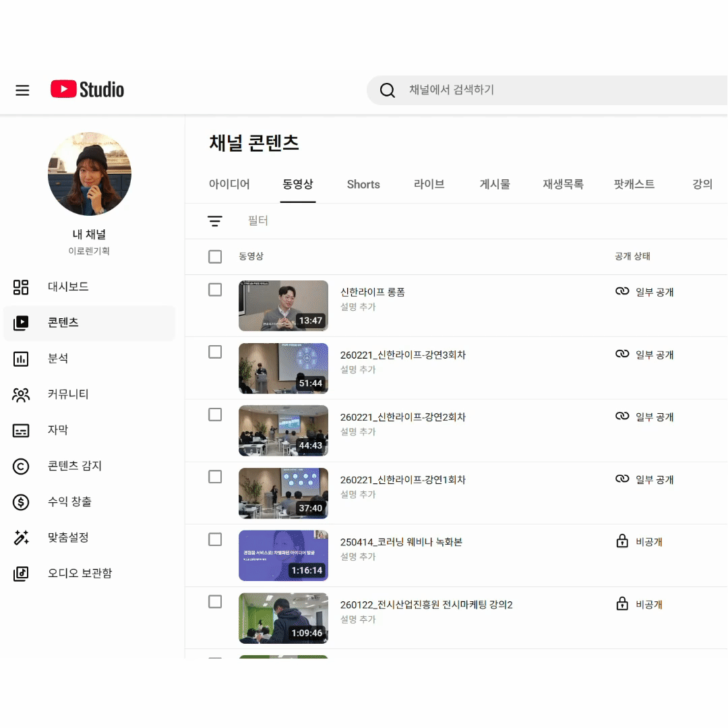The height and width of the screenshot is (728, 728).
Task: Switch to the 라이브 tab
Action: (429, 184)
